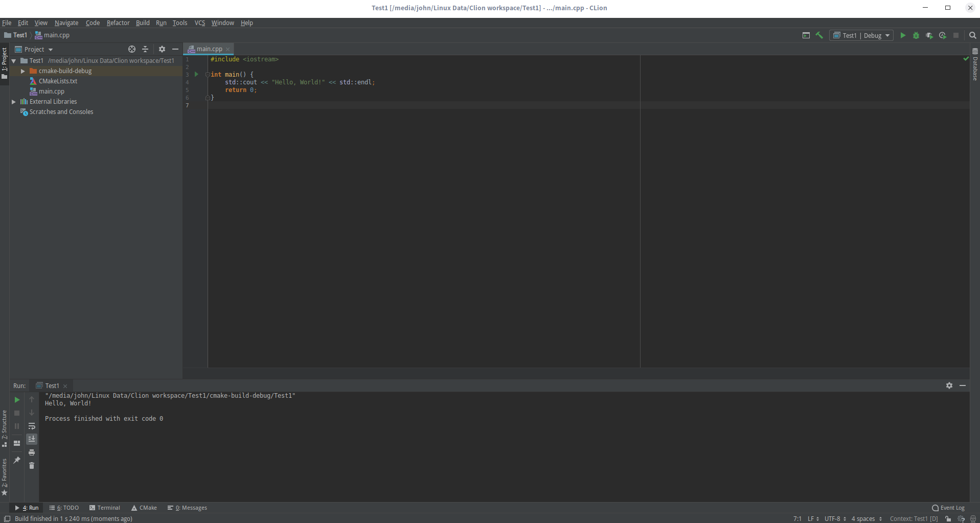980x523 pixels.
Task: Start debugging with the green bug icon
Action: 916,35
